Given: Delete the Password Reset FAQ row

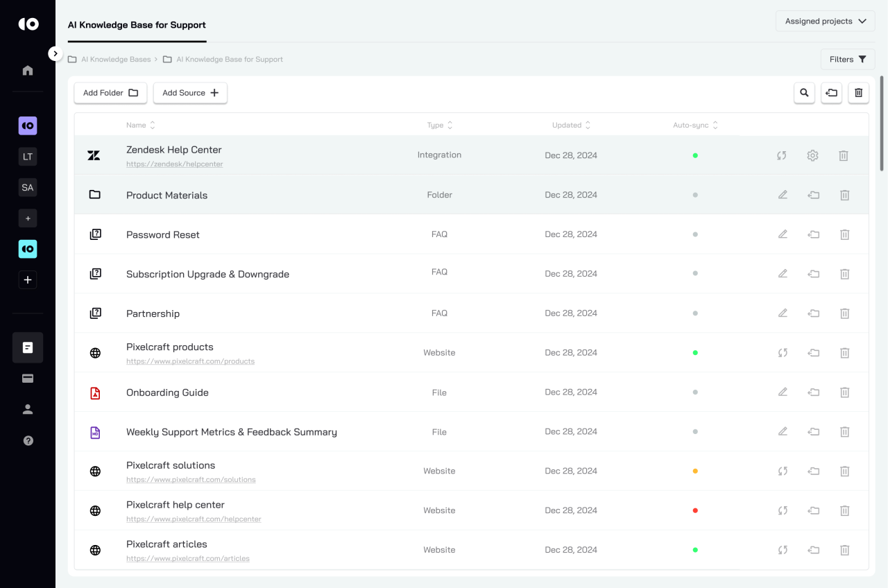Looking at the screenshot, I should point(844,235).
